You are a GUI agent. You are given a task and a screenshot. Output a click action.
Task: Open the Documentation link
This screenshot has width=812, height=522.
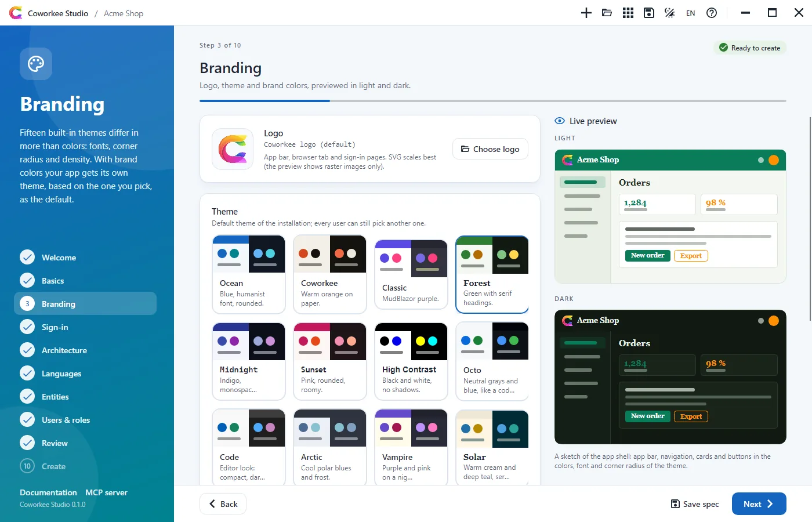coord(48,492)
